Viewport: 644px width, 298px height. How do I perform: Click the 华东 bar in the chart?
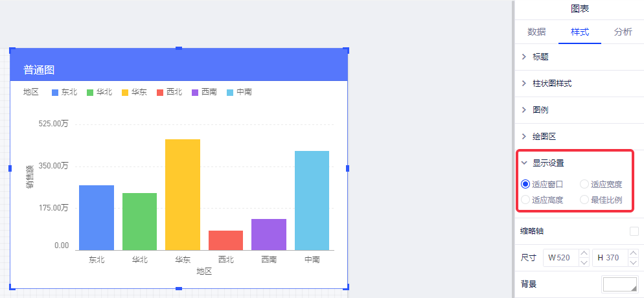pyautogui.click(x=183, y=194)
